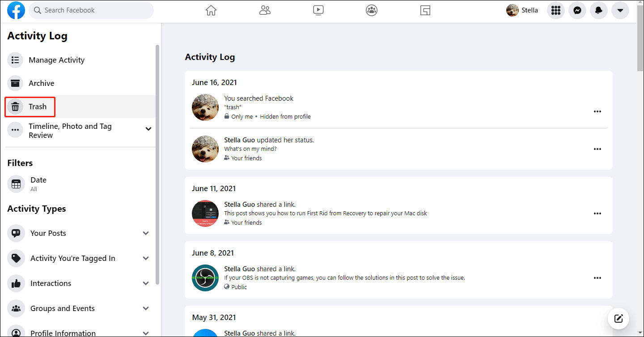The height and width of the screenshot is (337, 644).
Task: Click the Groups and Events people icon
Action: pos(16,308)
